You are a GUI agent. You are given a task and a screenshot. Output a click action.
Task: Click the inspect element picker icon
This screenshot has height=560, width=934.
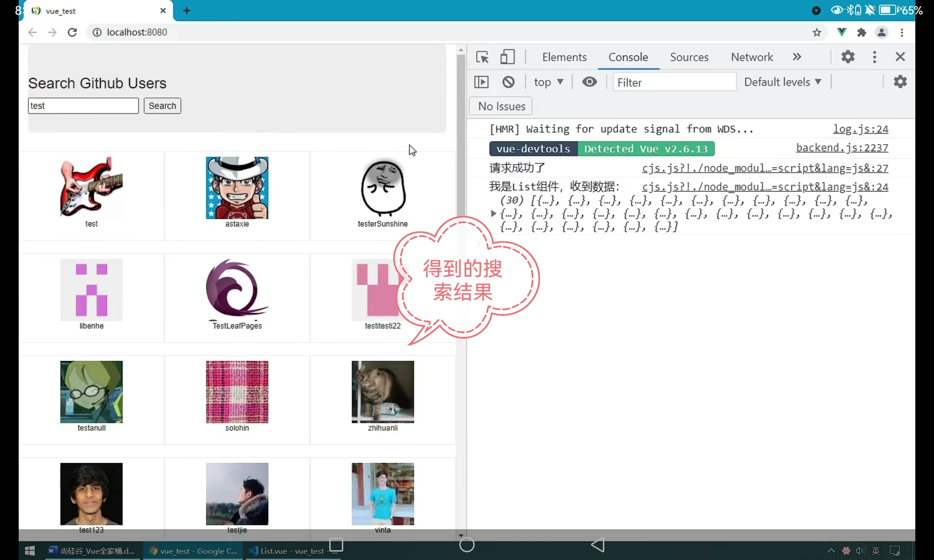pos(482,57)
